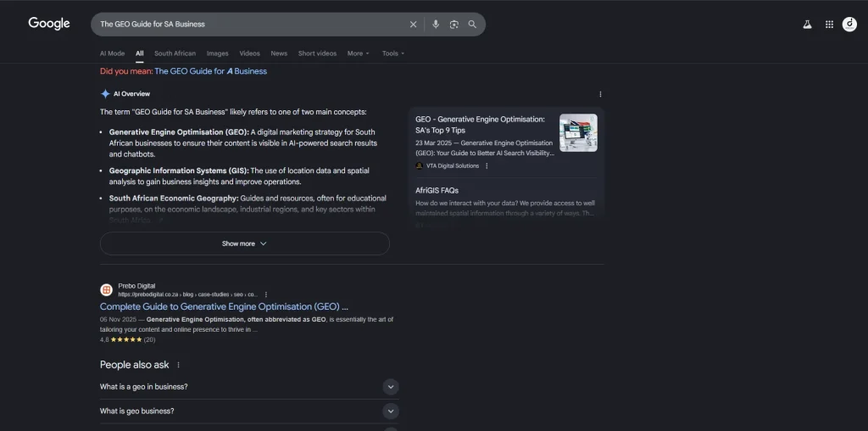Open the Google apps grid icon
The height and width of the screenshot is (431, 868).
[829, 25]
